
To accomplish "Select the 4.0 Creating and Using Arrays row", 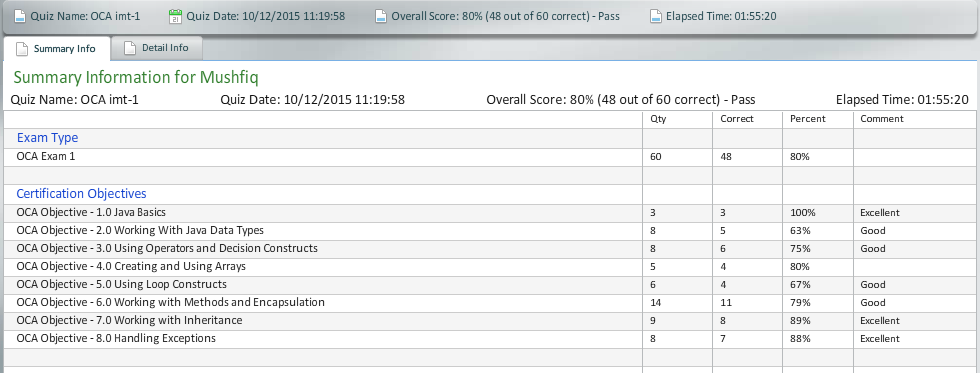I will tap(490, 267).
